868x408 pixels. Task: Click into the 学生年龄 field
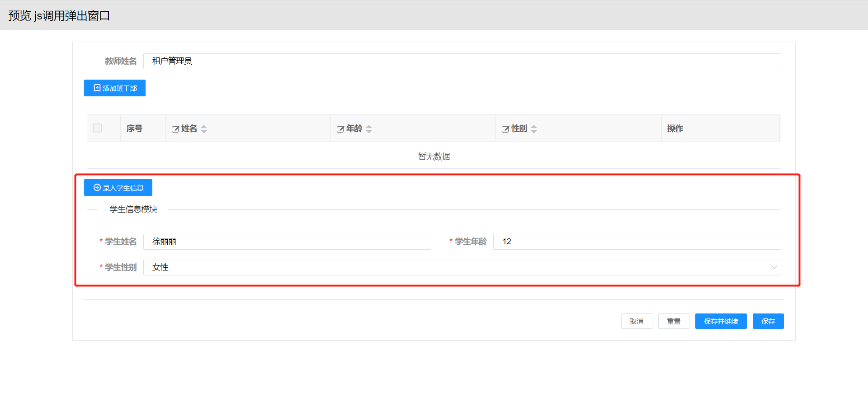(637, 242)
